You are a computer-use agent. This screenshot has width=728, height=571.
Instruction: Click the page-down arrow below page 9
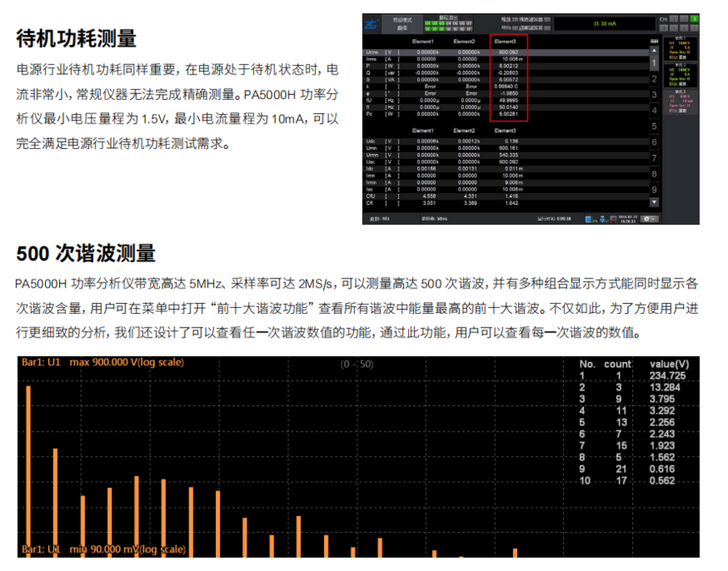(654, 202)
